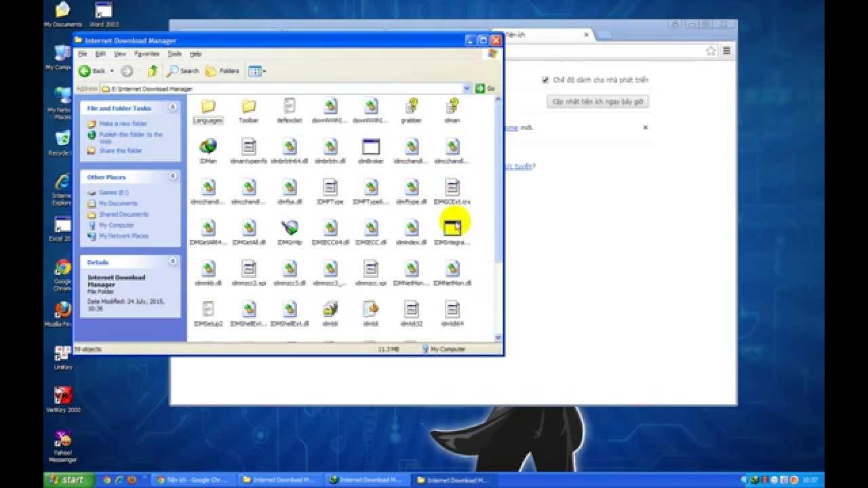Image resolution: width=868 pixels, height=488 pixels.
Task: Open the Edit menu
Action: pos(100,54)
